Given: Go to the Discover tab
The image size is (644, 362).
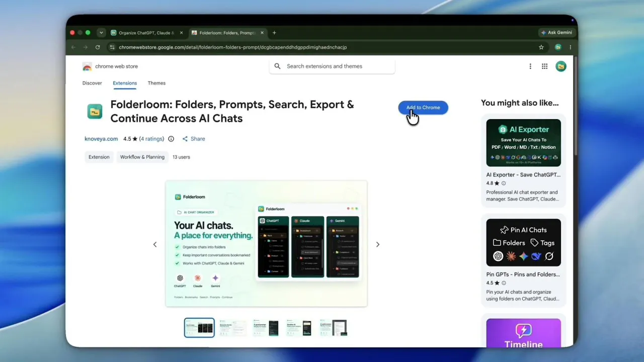Looking at the screenshot, I should (x=92, y=83).
